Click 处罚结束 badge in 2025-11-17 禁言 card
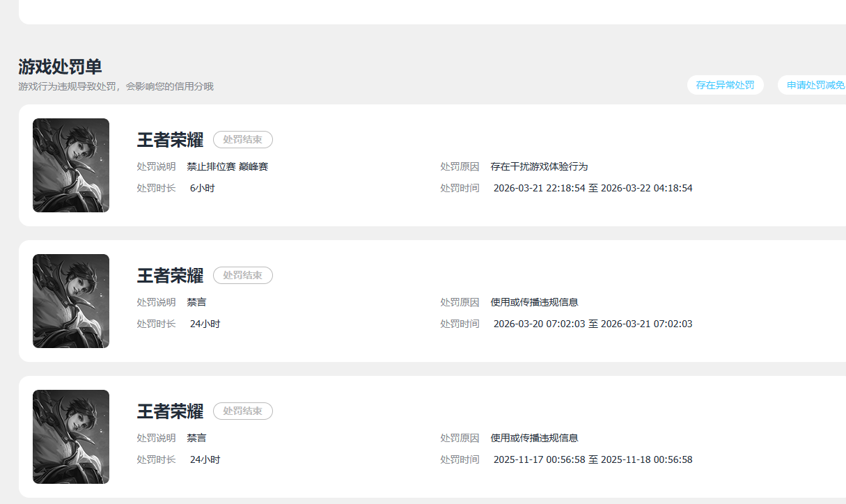 [x=242, y=411]
